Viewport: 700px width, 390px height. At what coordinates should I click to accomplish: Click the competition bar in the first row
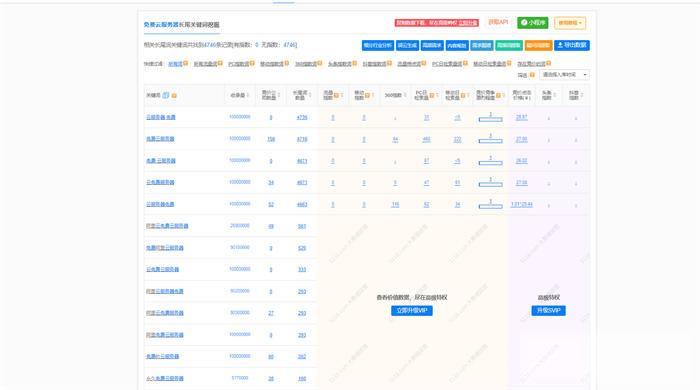tap(490, 119)
